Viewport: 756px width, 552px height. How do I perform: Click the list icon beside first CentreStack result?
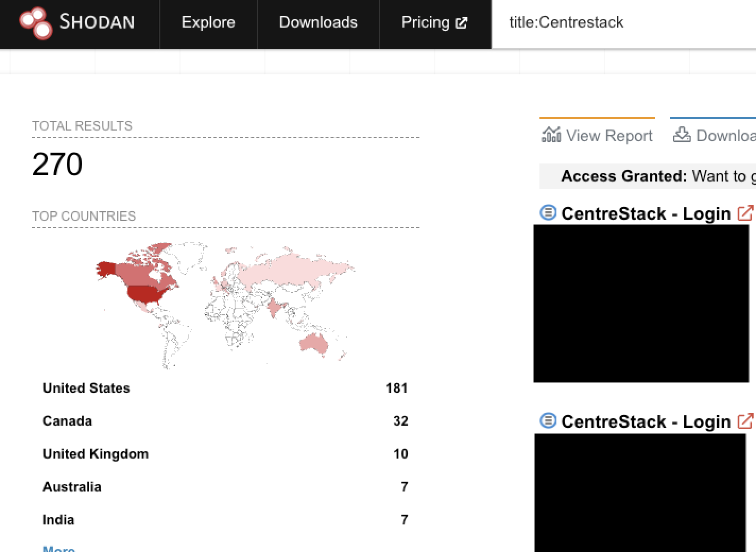point(548,213)
